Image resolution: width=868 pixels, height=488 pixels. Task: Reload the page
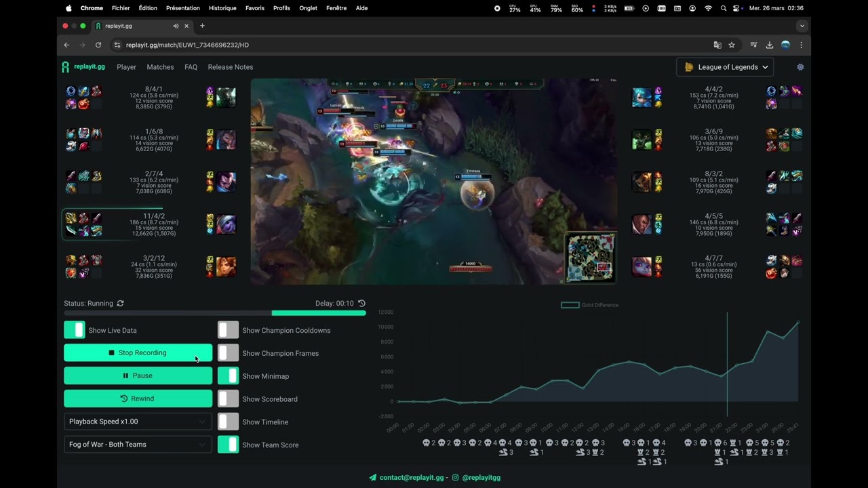98,45
